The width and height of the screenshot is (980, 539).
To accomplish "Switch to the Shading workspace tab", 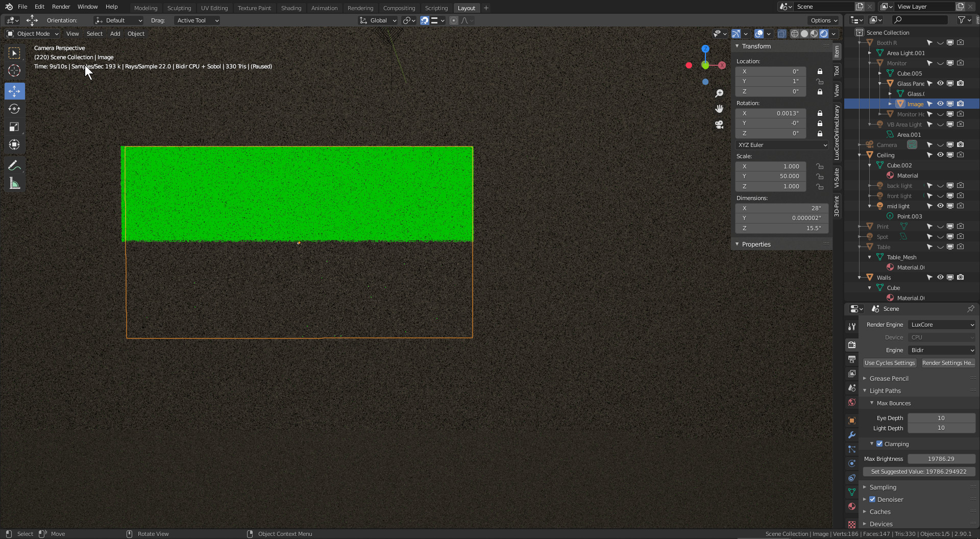I will 291,8.
